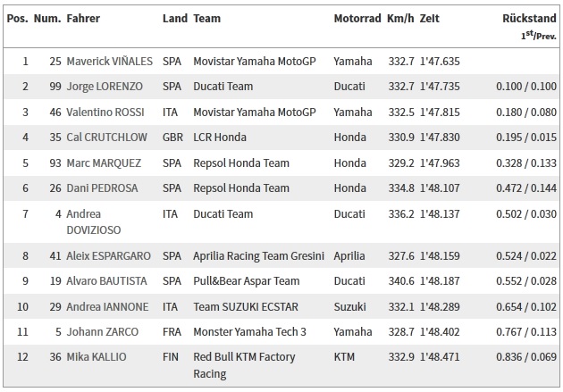Click the Km/h column header

[x=400, y=18]
